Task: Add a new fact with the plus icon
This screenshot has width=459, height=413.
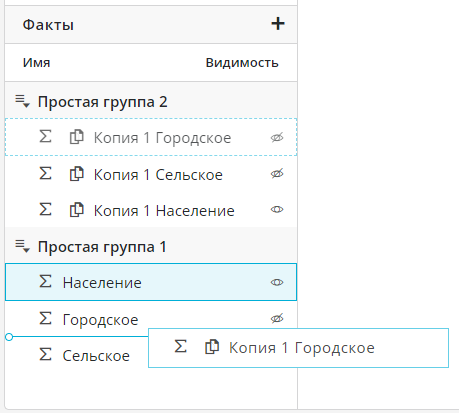Action: (x=278, y=24)
